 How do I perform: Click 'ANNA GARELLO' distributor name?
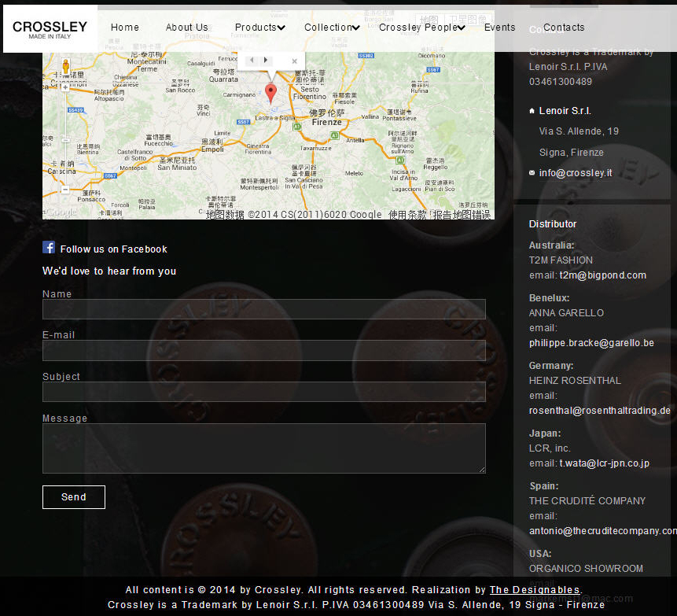click(566, 313)
